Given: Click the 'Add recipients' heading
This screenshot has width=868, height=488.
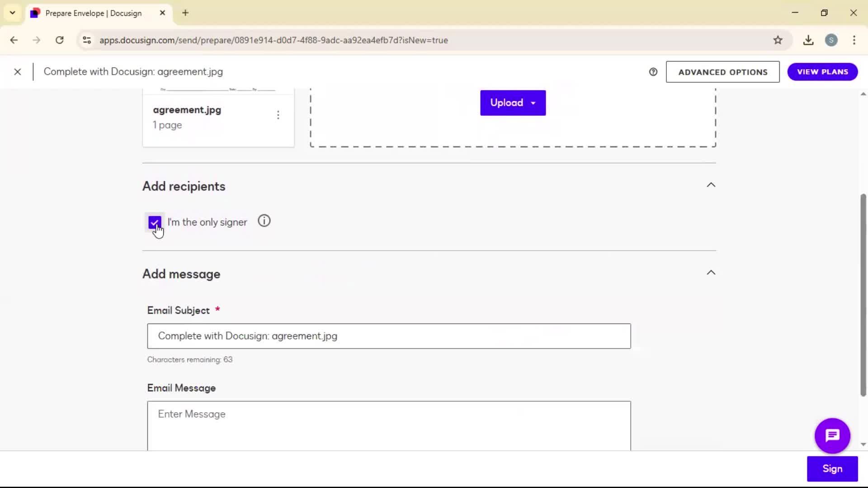Looking at the screenshot, I should [x=184, y=186].
